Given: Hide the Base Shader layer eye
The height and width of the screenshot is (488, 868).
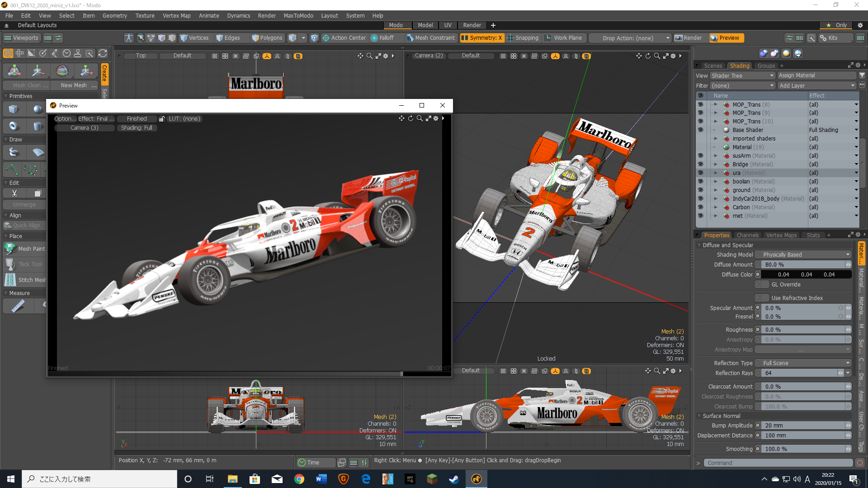Looking at the screenshot, I should (x=700, y=130).
